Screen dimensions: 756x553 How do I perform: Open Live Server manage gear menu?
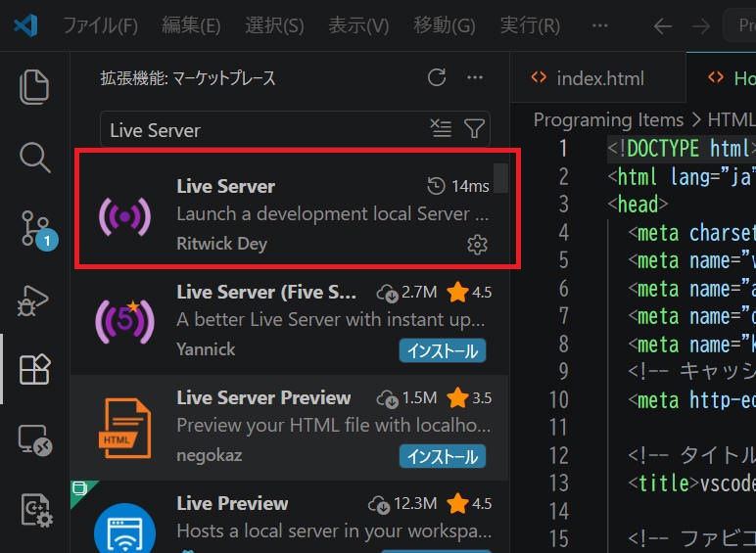point(477,245)
